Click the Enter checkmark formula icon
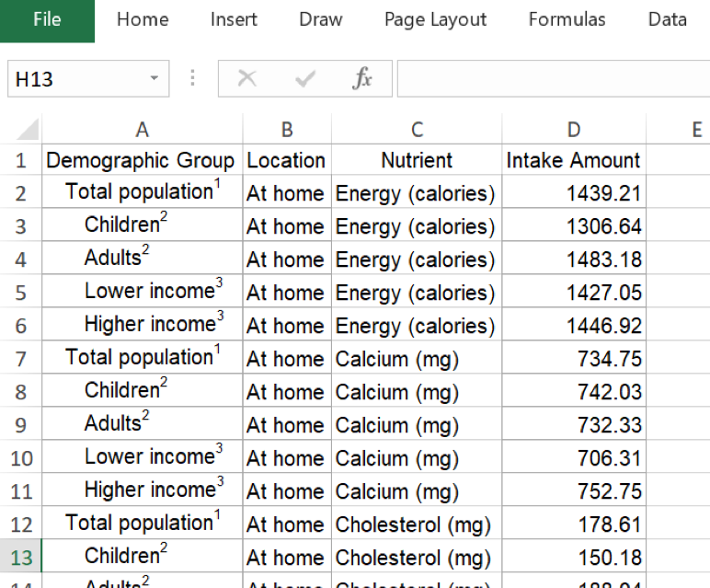Image resolution: width=710 pixels, height=588 pixels. coord(304,79)
